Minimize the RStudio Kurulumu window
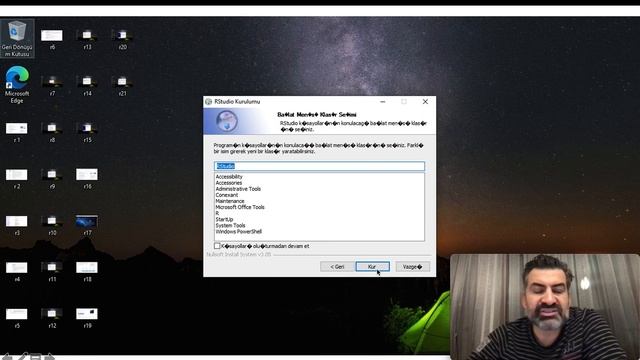640x360 pixels. click(382, 102)
